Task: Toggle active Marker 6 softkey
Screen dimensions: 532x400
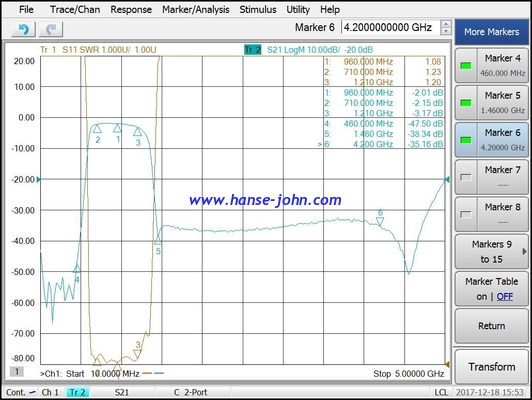Action: [x=492, y=140]
